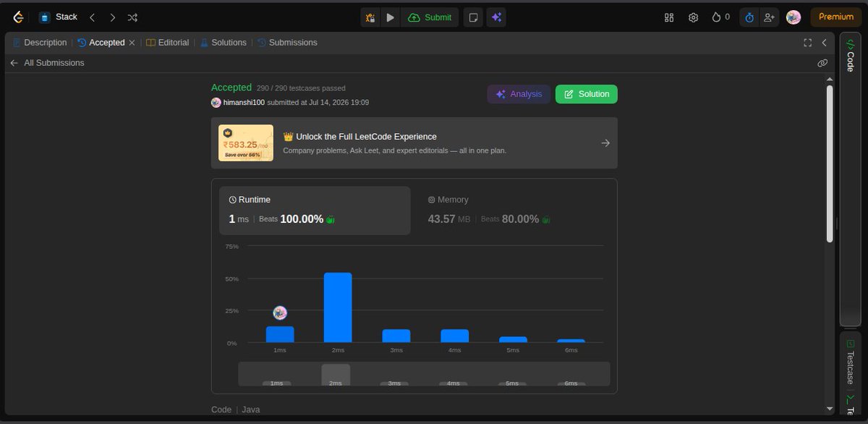Image resolution: width=868 pixels, height=424 pixels.
Task: Open the notes icon beside Submit
Action: 472,17
